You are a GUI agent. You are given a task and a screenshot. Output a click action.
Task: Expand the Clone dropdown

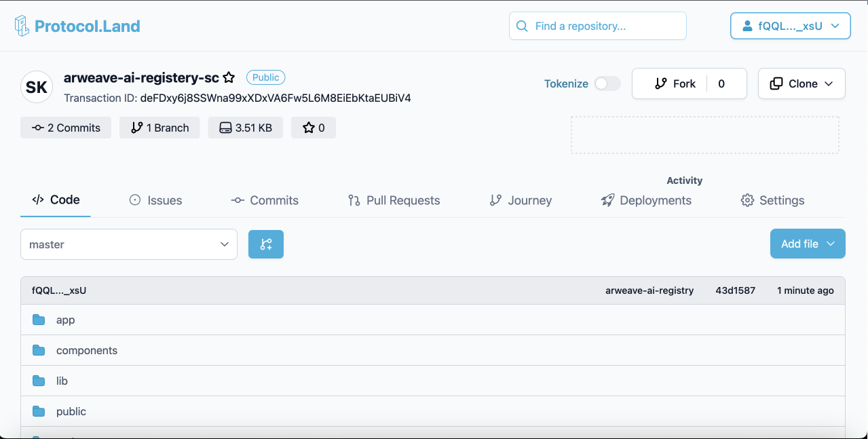pyautogui.click(x=801, y=83)
